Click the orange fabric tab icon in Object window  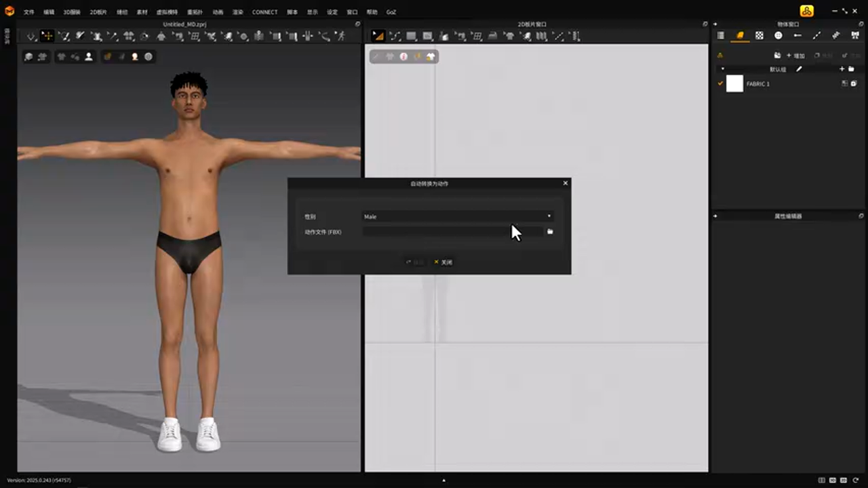pos(738,35)
